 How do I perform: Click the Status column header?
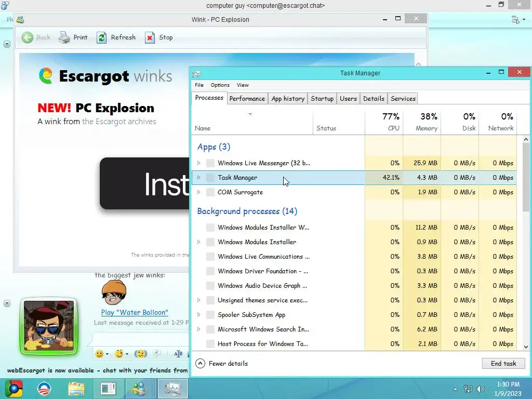click(x=339, y=122)
